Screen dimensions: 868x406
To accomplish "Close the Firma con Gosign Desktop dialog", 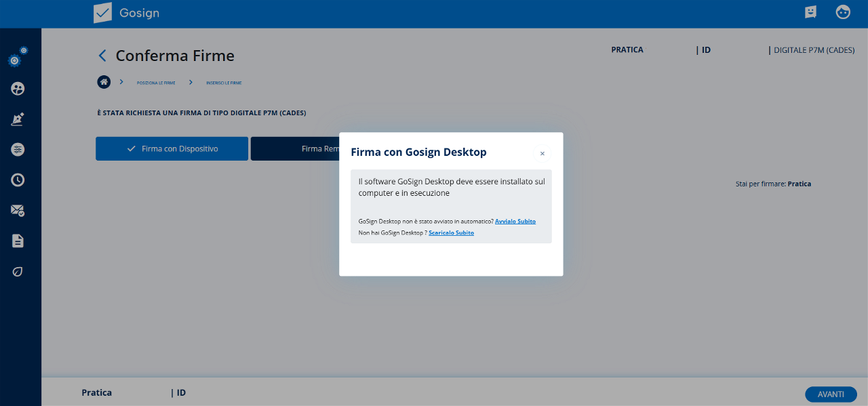I will coord(542,154).
